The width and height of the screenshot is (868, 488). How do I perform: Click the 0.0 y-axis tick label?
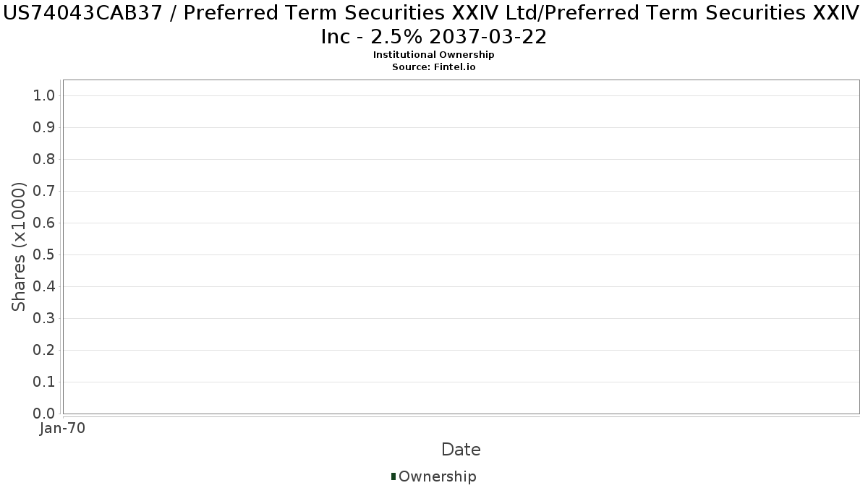click(45, 414)
